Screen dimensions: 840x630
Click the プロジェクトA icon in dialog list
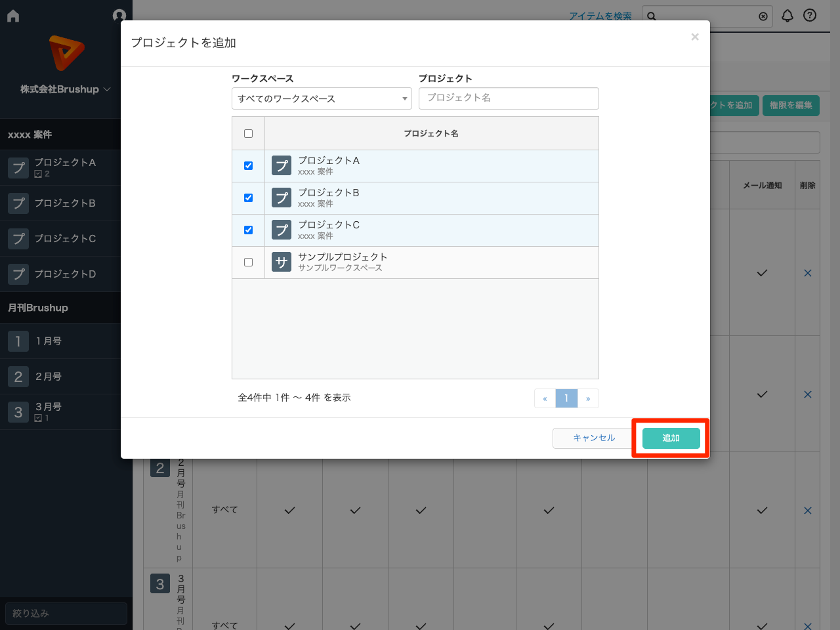pyautogui.click(x=282, y=166)
